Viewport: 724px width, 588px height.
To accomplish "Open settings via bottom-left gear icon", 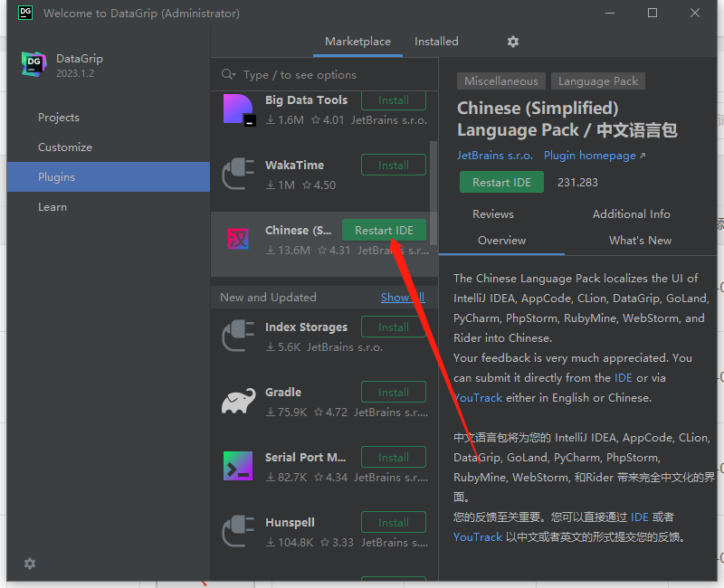I will click(x=29, y=563).
